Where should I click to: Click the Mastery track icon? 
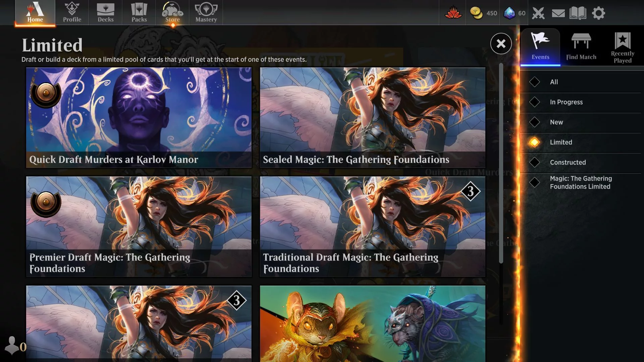[206, 12]
